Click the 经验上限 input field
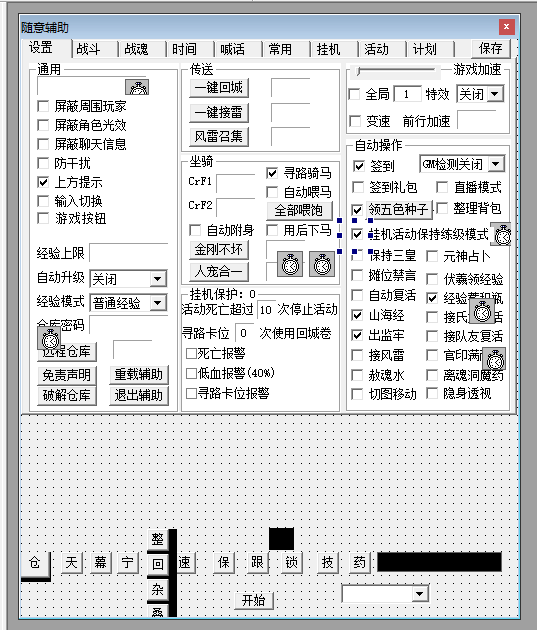Viewport: 537px width, 630px height. click(x=129, y=253)
